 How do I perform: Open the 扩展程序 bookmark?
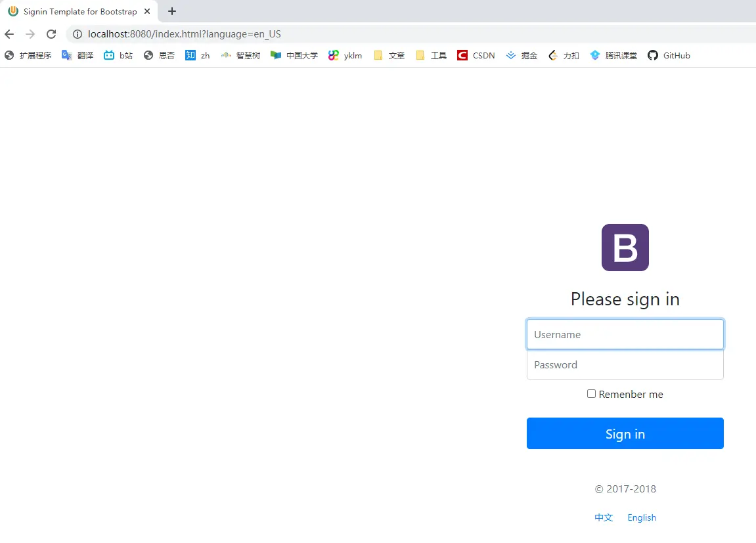28,55
